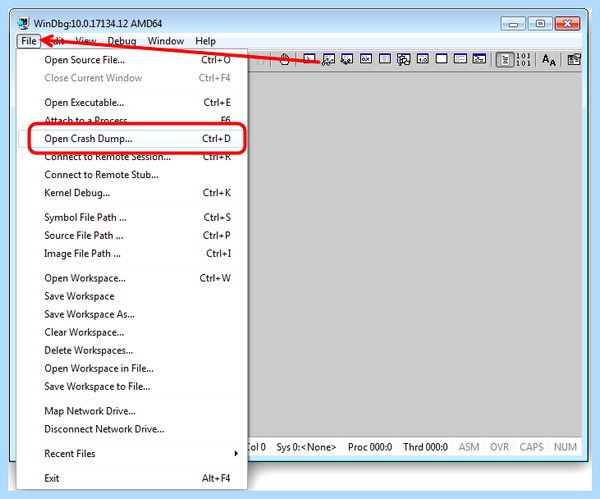Open the Command Browser toolbar icon
Viewport: 600px width, 499px height.
point(479,59)
